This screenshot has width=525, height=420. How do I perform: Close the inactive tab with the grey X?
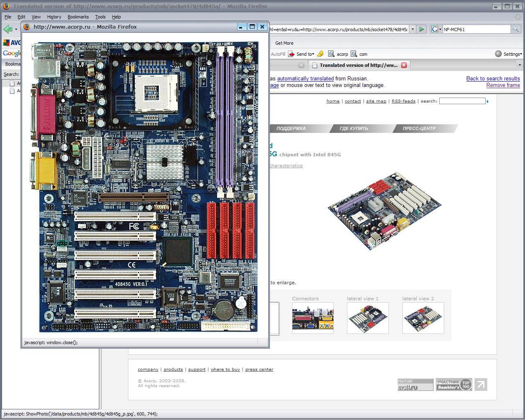click(301, 65)
